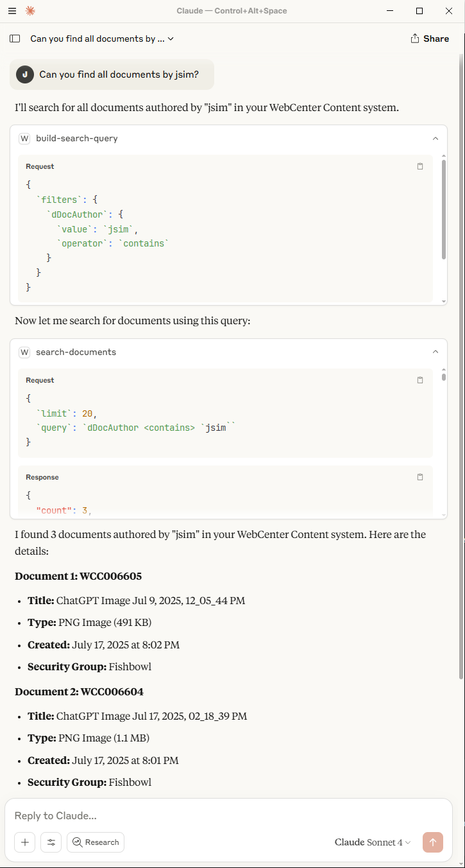The image size is (465, 868).
Task: Click the plus attachment button
Action: [x=25, y=842]
